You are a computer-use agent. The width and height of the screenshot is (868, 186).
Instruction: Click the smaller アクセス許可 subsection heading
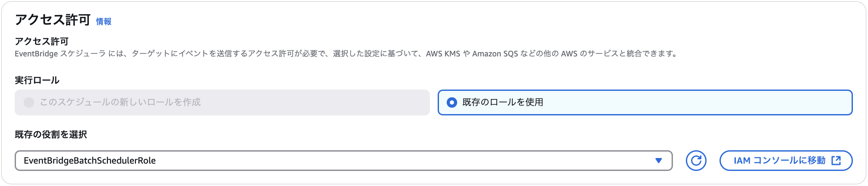pyautogui.click(x=42, y=41)
